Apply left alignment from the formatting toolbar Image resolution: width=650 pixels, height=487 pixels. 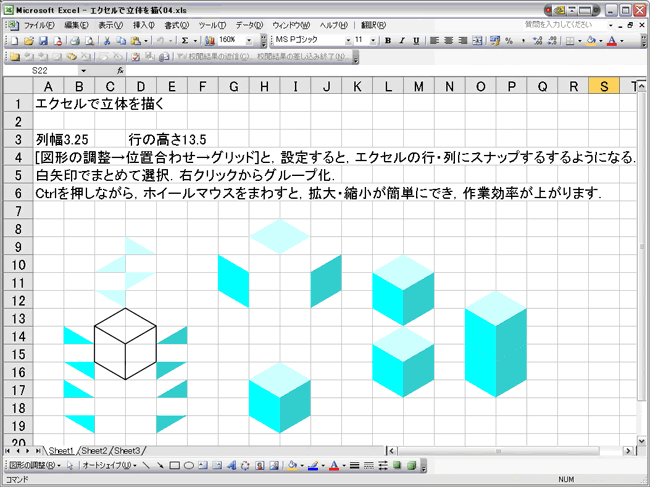434,41
